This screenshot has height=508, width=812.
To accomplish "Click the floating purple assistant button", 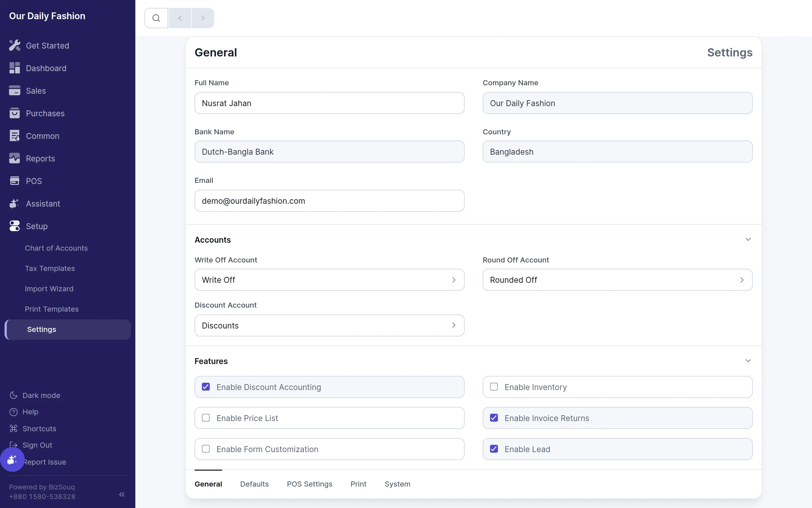I will tap(12, 459).
